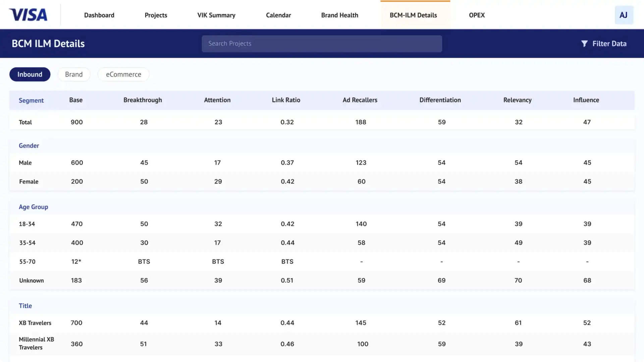
Task: Toggle to eCommerce segment view
Action: click(123, 74)
